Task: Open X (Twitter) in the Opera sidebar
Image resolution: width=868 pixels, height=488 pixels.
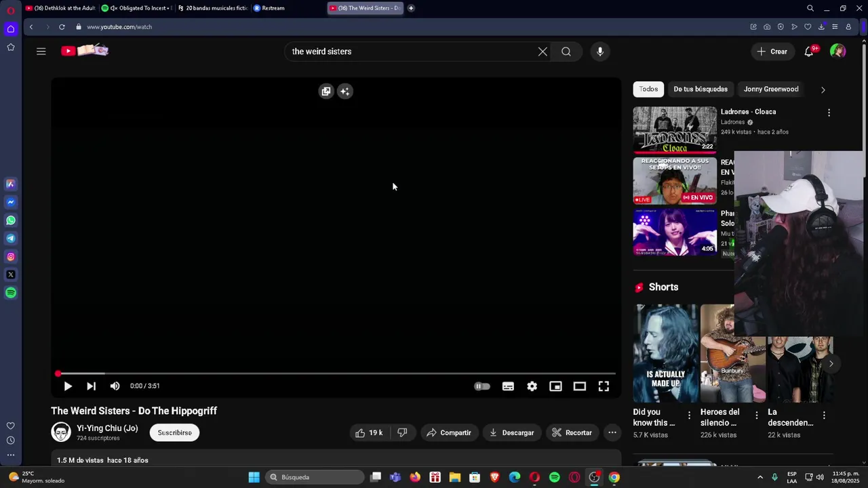Action: [x=11, y=275]
